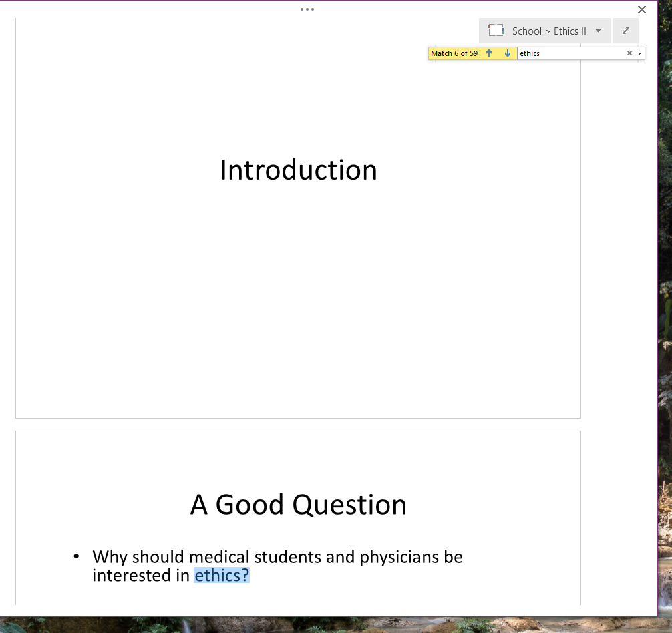The width and height of the screenshot is (672, 633).
Task: Click the line 'Why should medical students and physicians be'
Action: [278, 557]
